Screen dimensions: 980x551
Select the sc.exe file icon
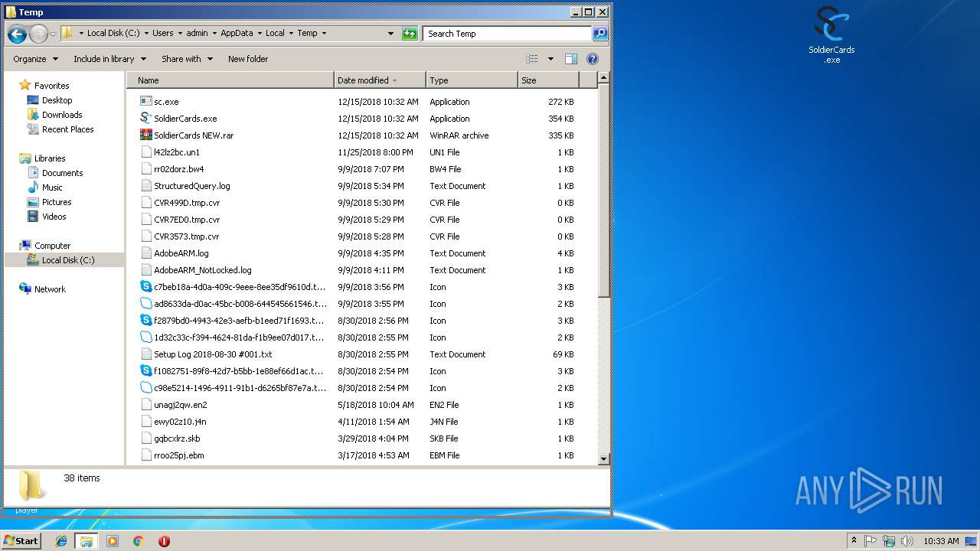point(146,102)
